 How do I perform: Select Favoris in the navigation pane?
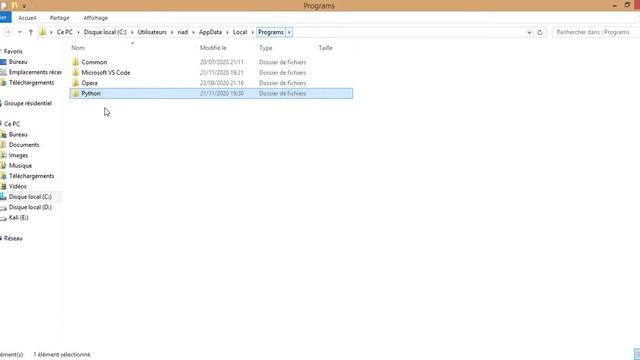tap(13, 51)
